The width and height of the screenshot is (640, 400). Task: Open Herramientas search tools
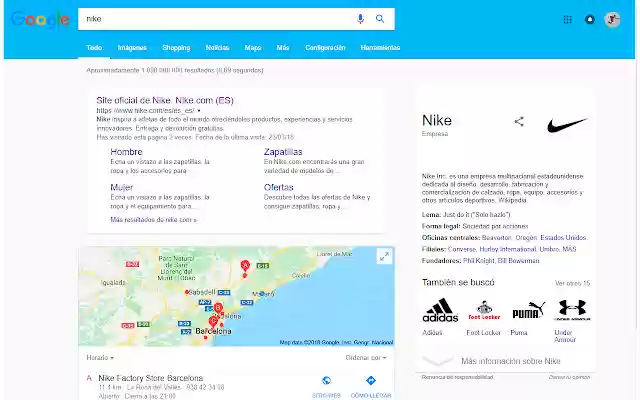point(380,48)
